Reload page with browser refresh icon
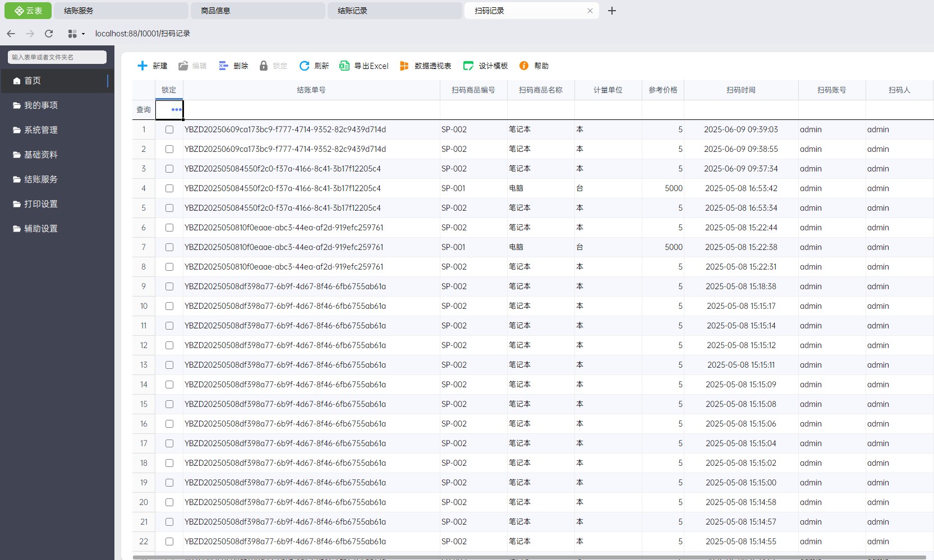This screenshot has width=934, height=560. coord(49,34)
